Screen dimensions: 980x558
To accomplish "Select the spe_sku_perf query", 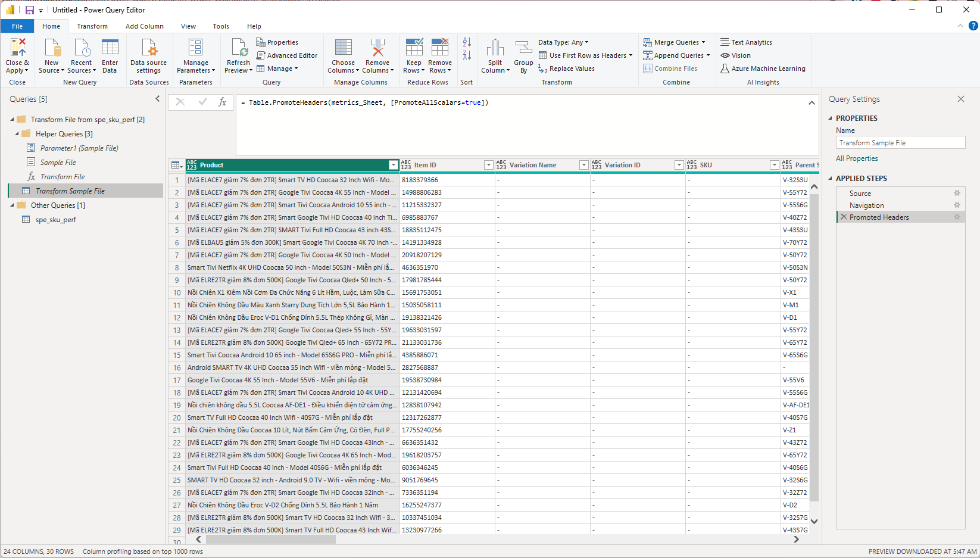I will coord(55,220).
